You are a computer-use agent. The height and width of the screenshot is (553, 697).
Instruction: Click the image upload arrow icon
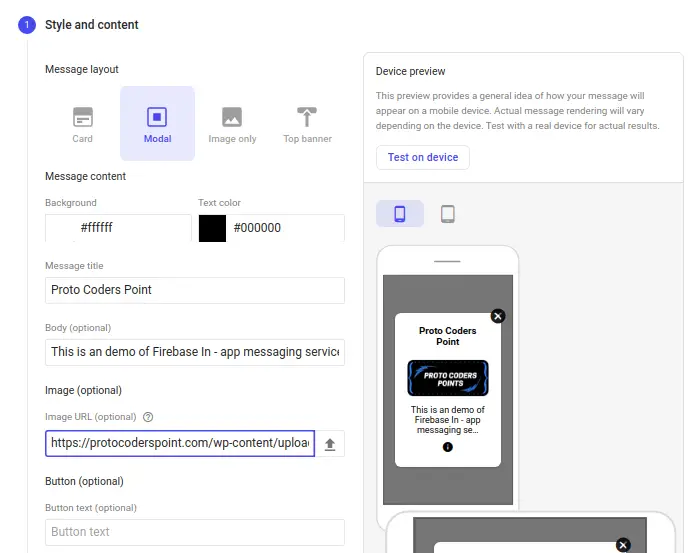coord(330,444)
